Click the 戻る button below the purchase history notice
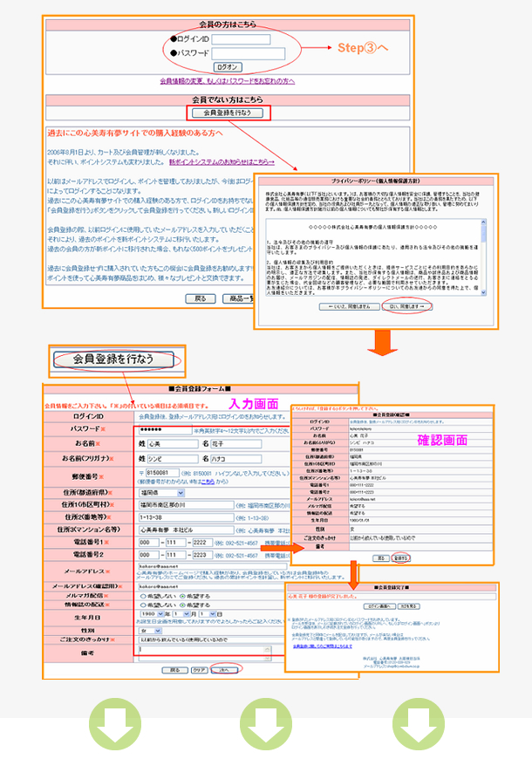The height and width of the screenshot is (766, 532). click(201, 298)
